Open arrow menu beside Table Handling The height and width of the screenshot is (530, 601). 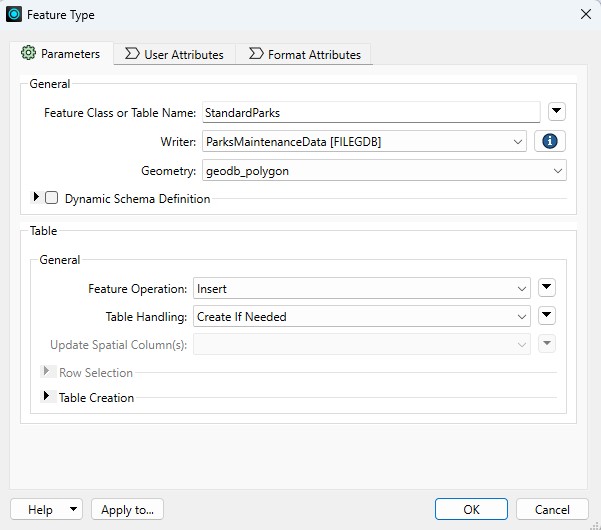546,317
